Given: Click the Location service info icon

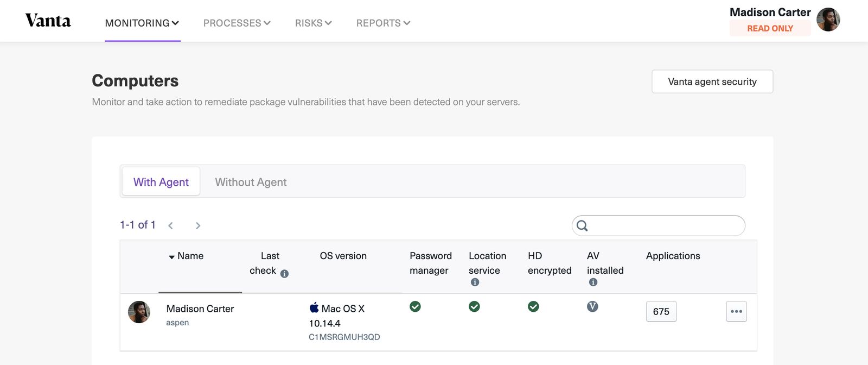Looking at the screenshot, I should click(x=475, y=282).
